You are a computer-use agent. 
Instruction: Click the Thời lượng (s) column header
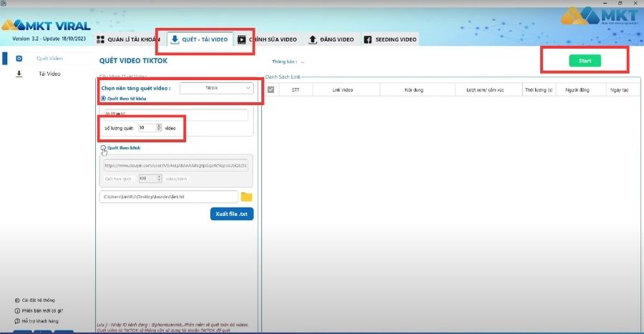point(538,90)
